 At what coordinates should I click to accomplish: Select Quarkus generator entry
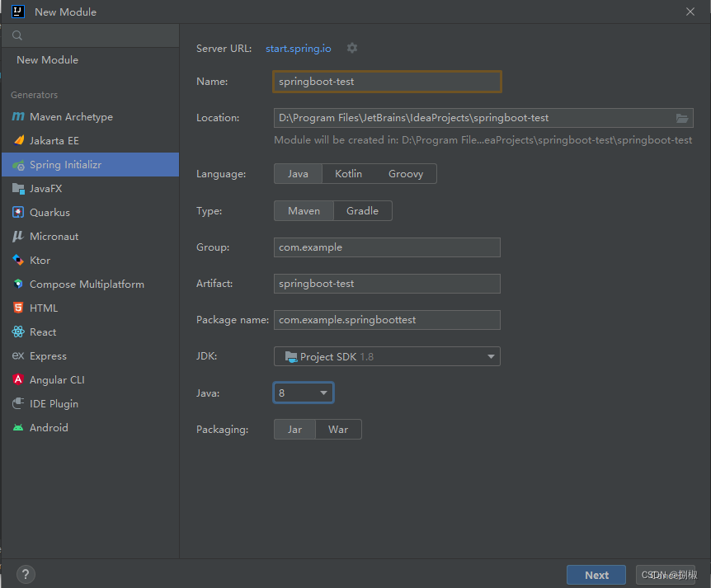90,212
